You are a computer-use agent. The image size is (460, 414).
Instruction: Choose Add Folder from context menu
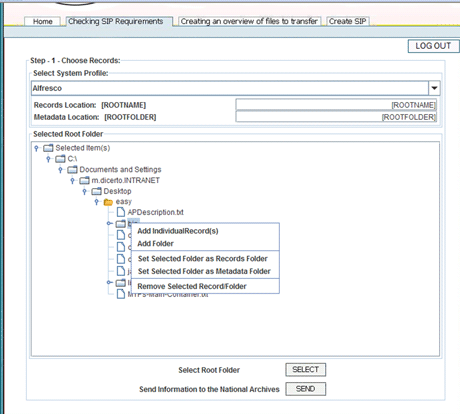pos(205,244)
